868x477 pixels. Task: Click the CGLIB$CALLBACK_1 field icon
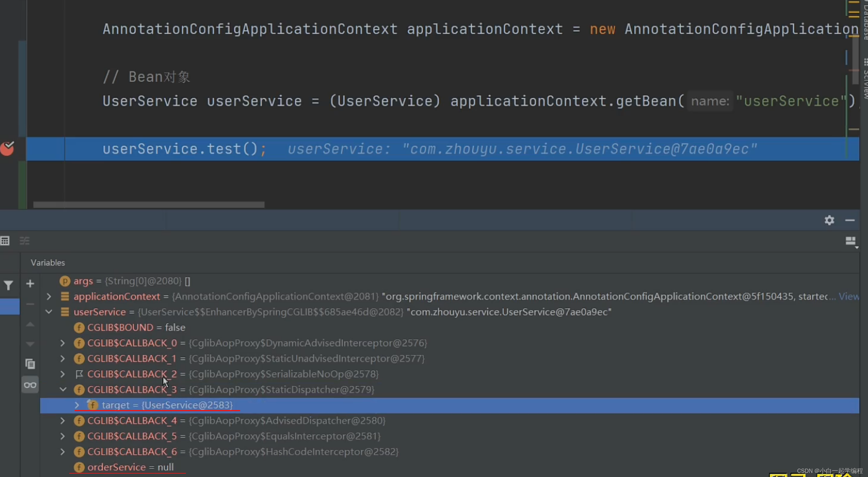(79, 358)
